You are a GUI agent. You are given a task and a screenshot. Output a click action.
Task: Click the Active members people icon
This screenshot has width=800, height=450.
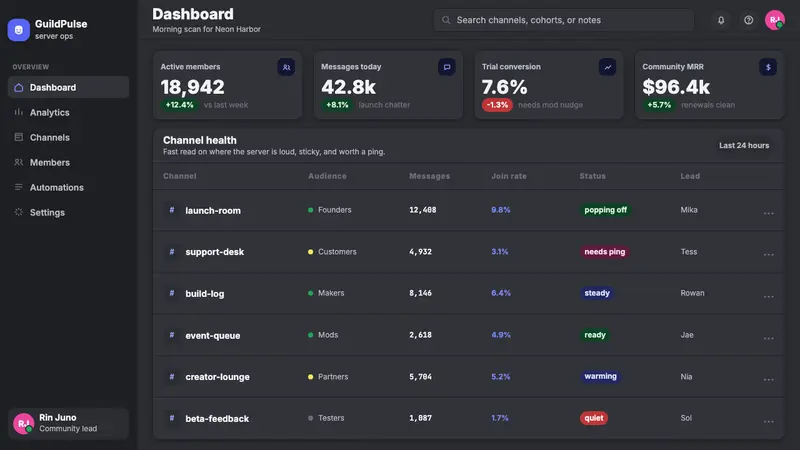[286, 67]
